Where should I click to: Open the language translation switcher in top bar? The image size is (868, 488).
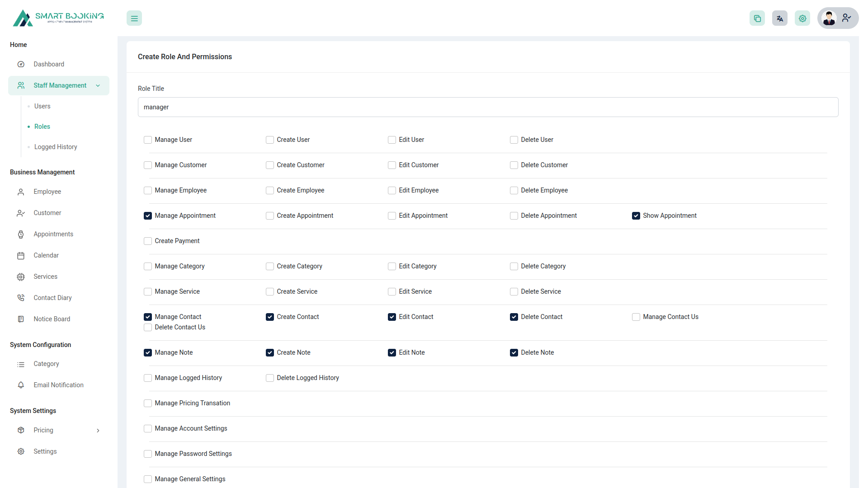[780, 18]
